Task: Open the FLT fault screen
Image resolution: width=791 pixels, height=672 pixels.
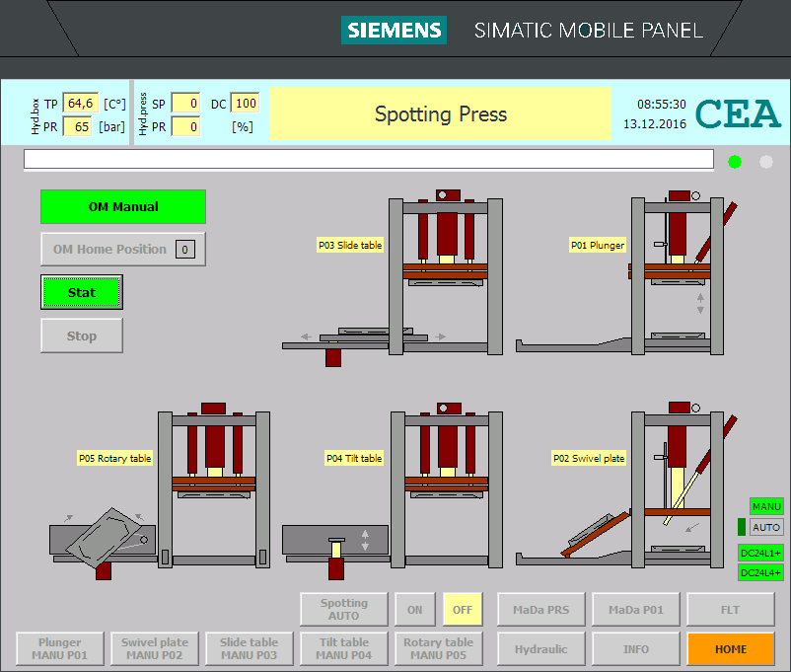Action: 731,610
